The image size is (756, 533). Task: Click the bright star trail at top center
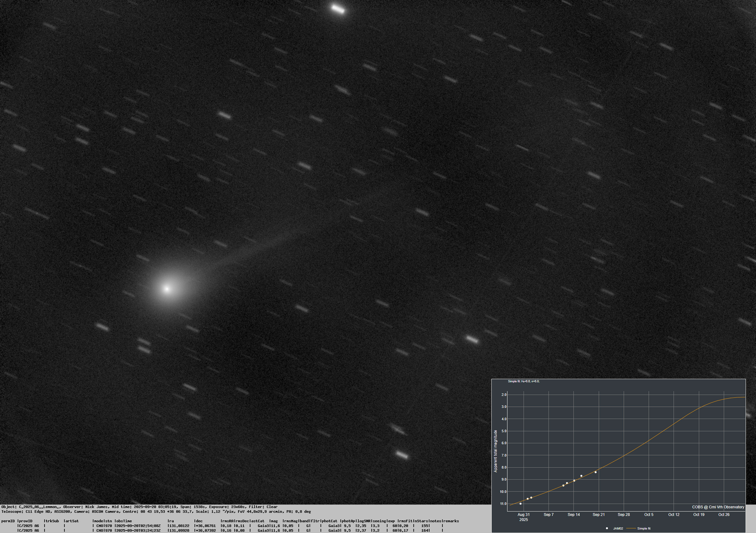(338, 9)
